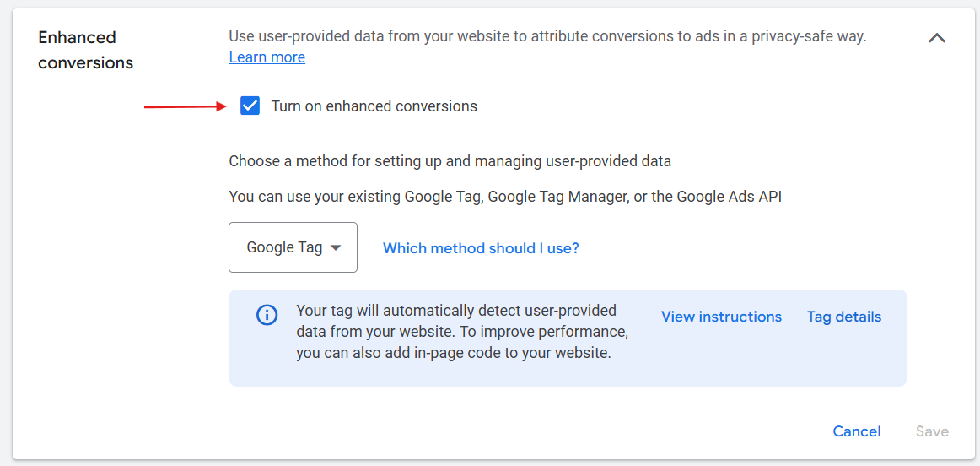The image size is (980, 466).
Task: Open the Tag details link
Action: click(x=843, y=317)
